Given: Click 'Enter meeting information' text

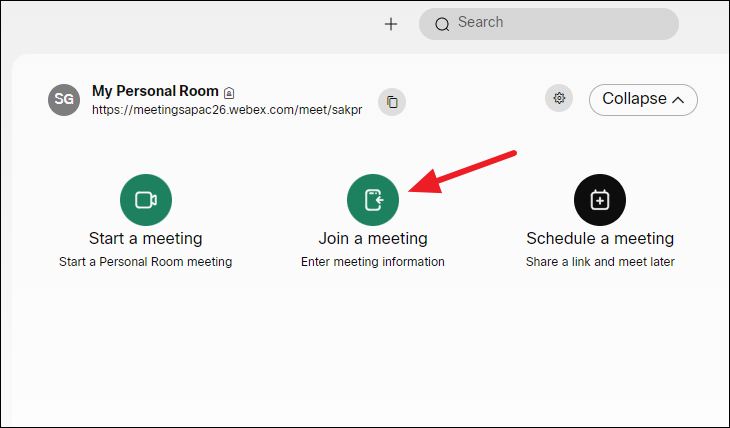Looking at the screenshot, I should click(373, 262).
